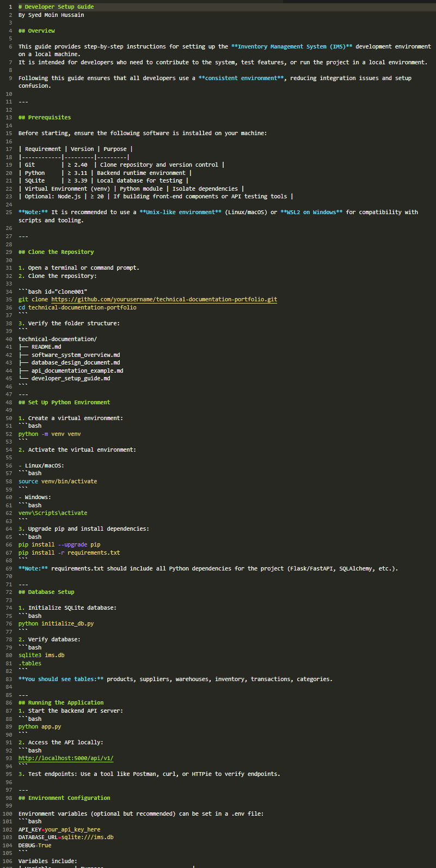
Task: Click the 'source venv/bin/activate' command
Action: (58, 481)
